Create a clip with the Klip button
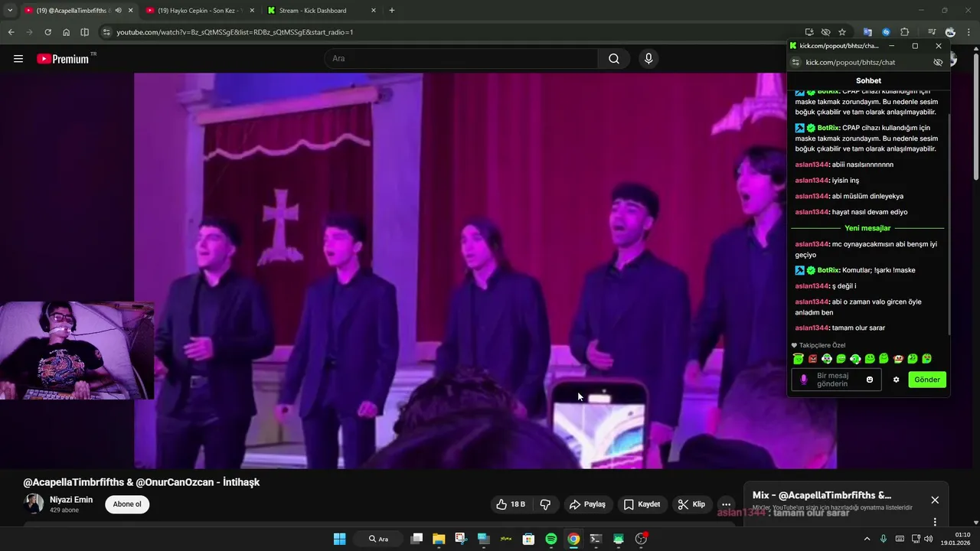This screenshot has width=980, height=551. (x=691, y=504)
